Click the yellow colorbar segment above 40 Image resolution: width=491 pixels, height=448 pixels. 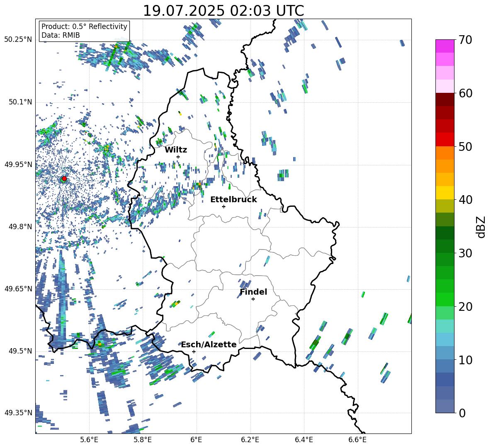tap(445, 193)
